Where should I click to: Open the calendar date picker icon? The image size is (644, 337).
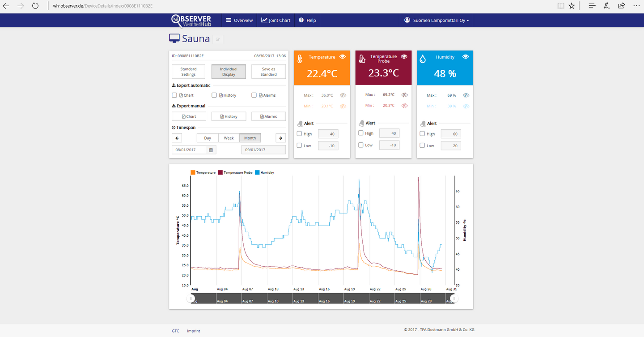pyautogui.click(x=211, y=150)
